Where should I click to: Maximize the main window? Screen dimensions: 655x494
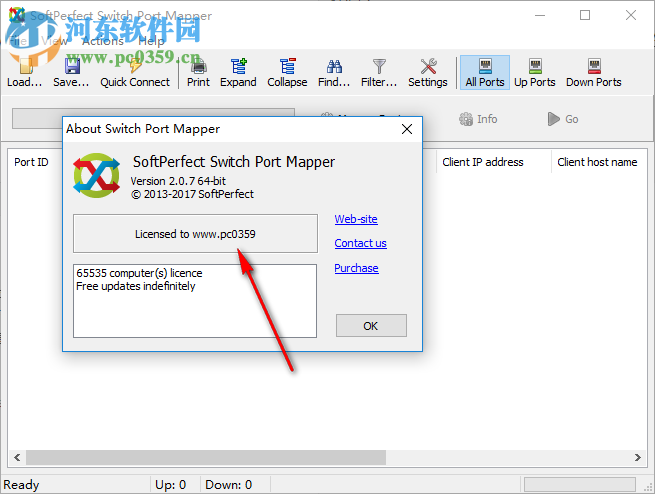(x=585, y=15)
